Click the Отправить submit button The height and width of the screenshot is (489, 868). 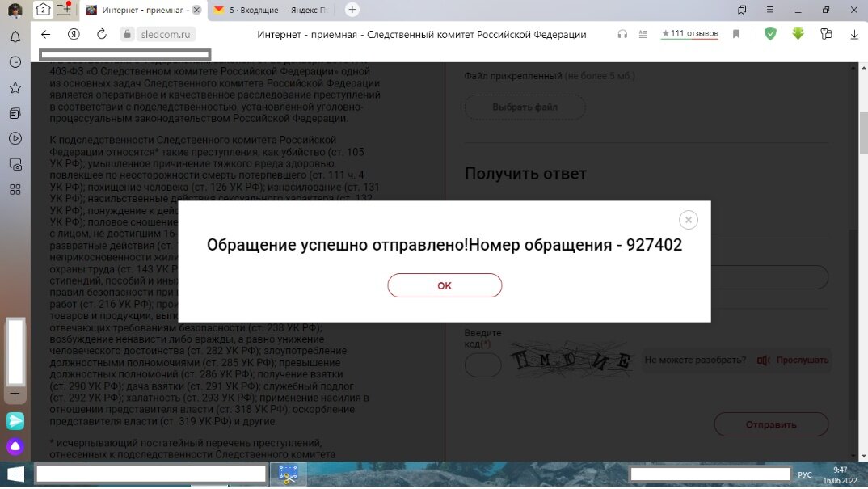pyautogui.click(x=770, y=425)
